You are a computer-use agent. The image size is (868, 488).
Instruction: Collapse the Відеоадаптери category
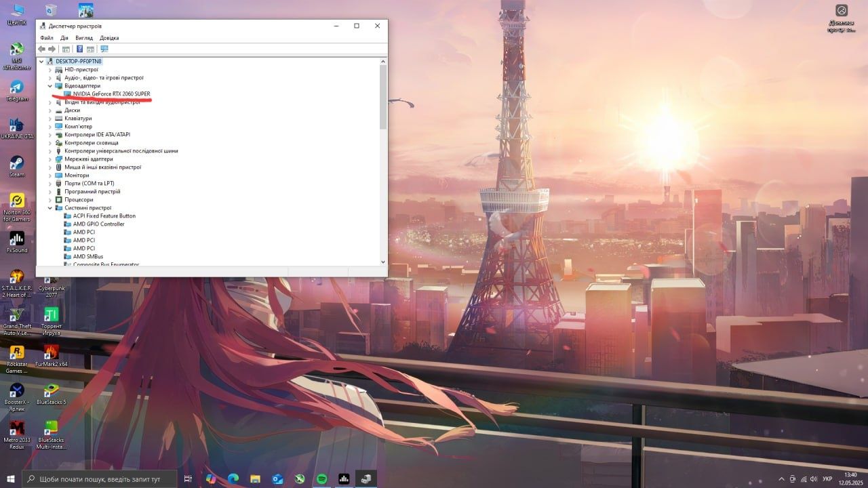(50, 86)
